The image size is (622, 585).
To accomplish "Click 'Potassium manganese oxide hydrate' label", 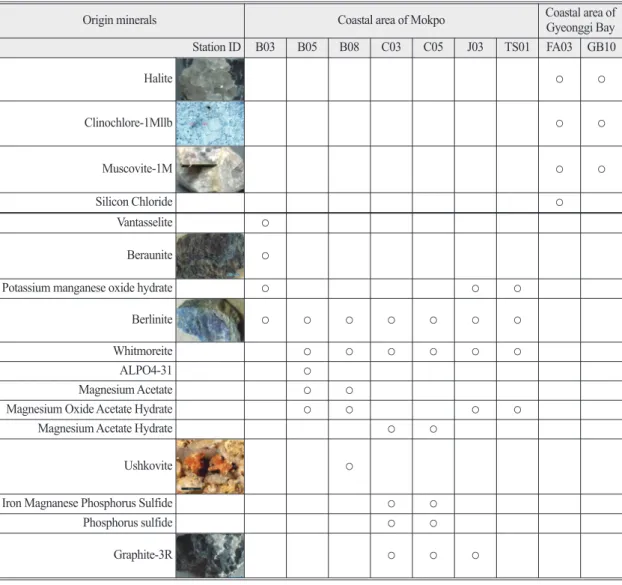I will coord(87,288).
